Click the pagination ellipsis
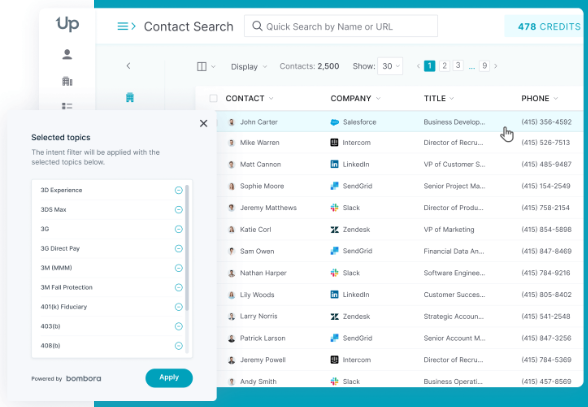588x407 pixels. click(x=472, y=68)
